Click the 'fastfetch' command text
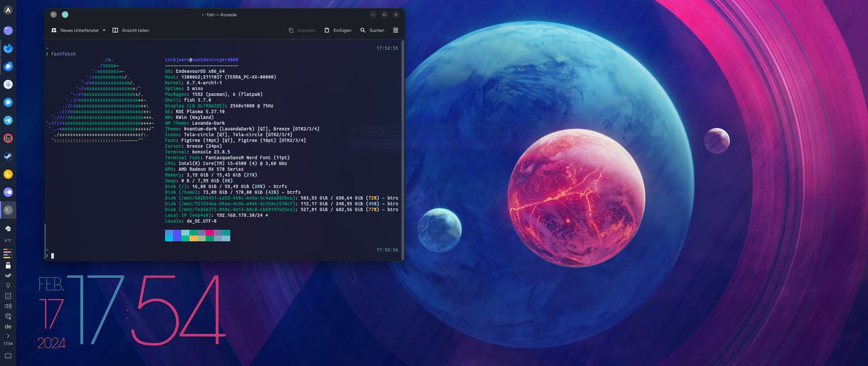Screen dimensions: 868x366 tap(63, 54)
